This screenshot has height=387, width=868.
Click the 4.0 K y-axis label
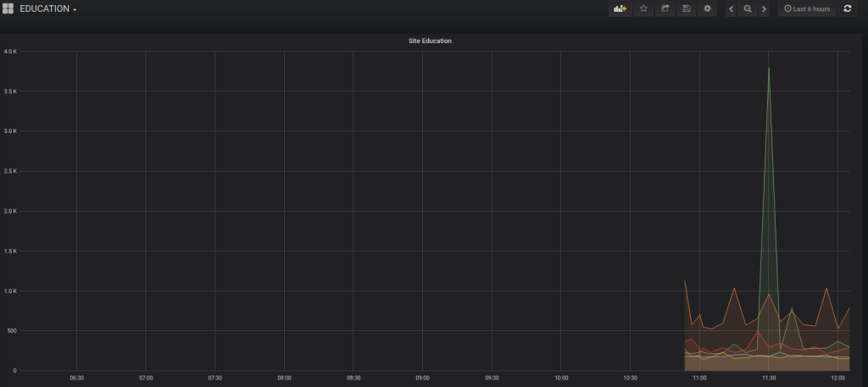[x=10, y=52]
